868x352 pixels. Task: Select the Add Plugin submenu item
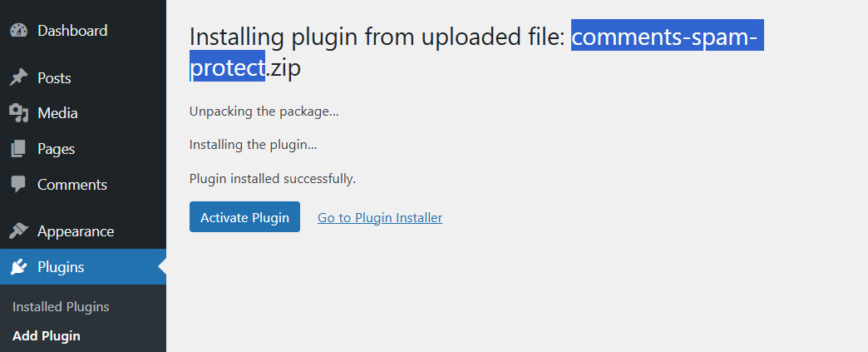tap(47, 336)
